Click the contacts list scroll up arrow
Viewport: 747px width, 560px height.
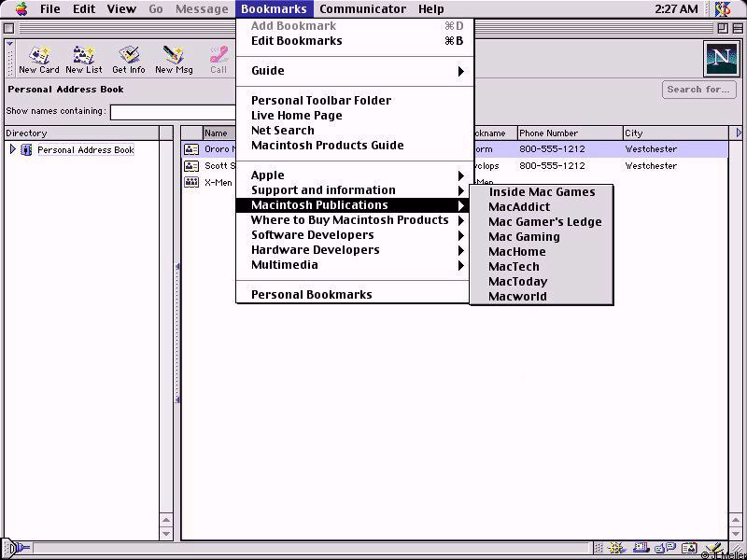pos(735,521)
